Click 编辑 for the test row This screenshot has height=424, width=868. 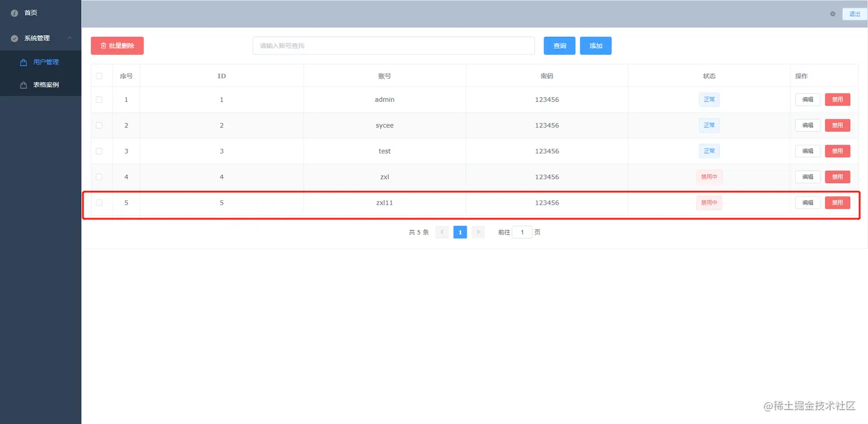click(808, 151)
